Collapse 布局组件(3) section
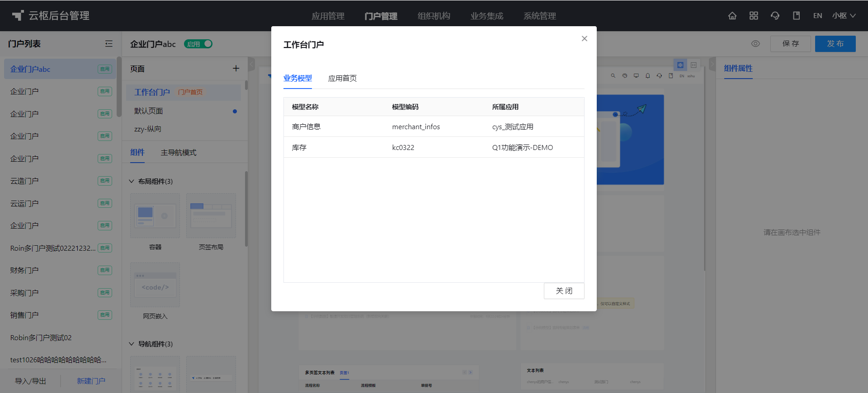868x393 pixels. tap(132, 181)
